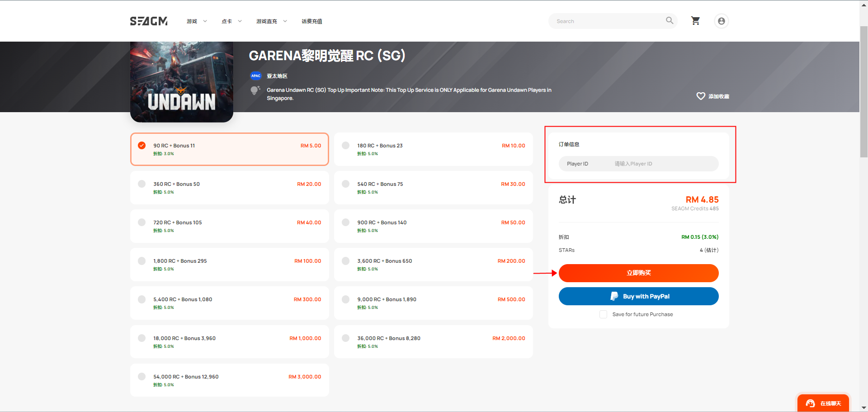
Task: Expand the 游戏 menu chevron
Action: coord(205,21)
